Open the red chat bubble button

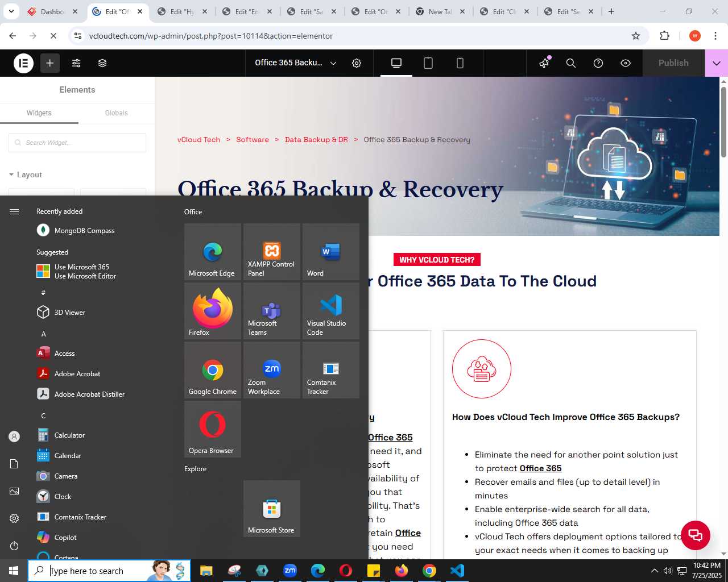pyautogui.click(x=695, y=535)
